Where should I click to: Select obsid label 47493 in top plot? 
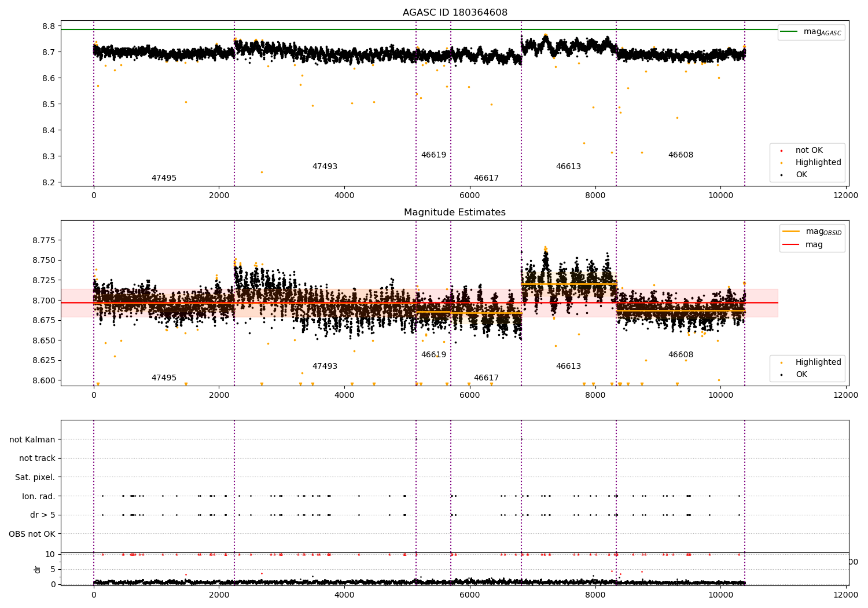pos(325,167)
